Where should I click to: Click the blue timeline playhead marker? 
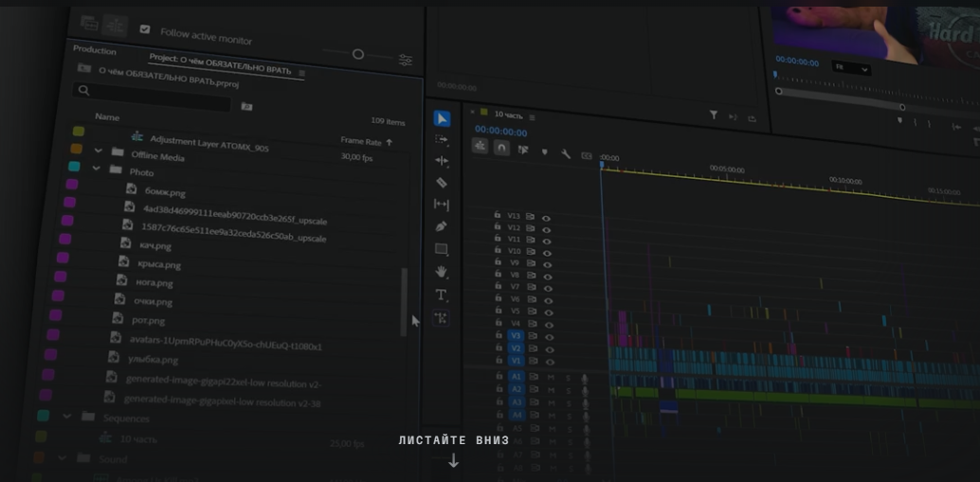(602, 165)
